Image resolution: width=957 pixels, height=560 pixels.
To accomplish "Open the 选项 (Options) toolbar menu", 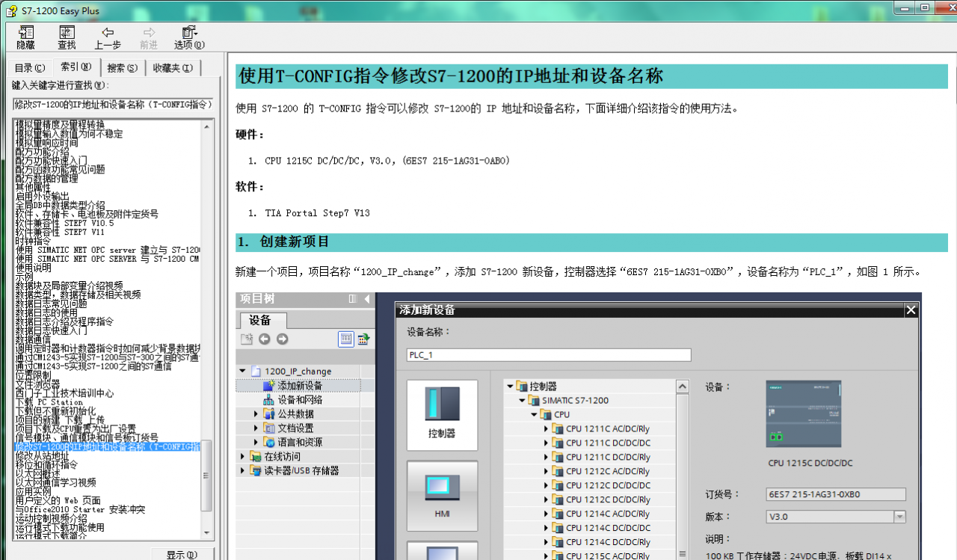I will (189, 32).
